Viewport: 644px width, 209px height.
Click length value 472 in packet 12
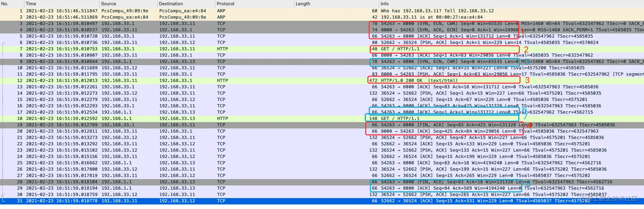[373, 81]
